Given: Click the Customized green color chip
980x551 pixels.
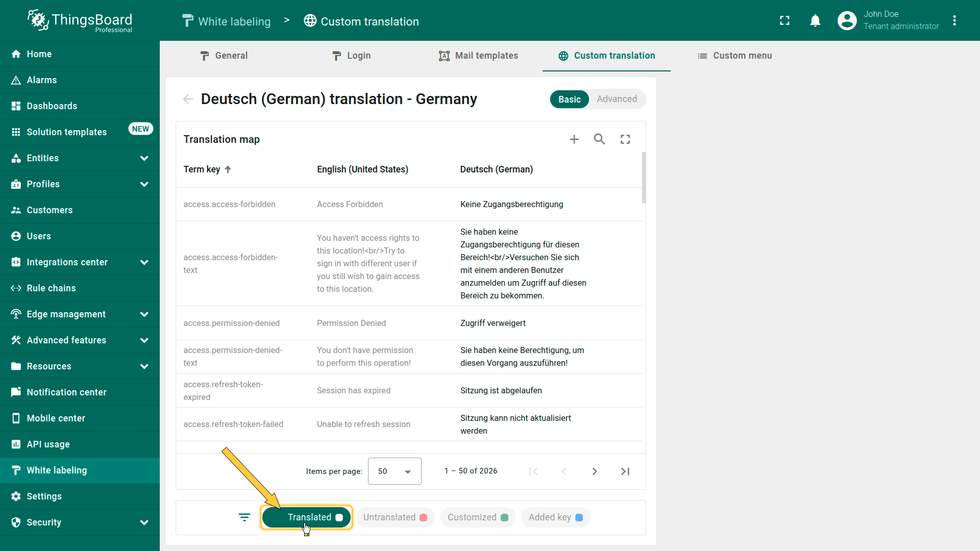Looking at the screenshot, I should pyautogui.click(x=478, y=517).
